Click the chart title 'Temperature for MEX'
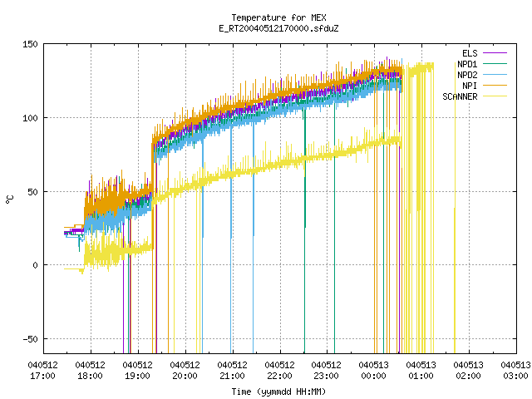Screen dimensions: 532x399 [x=278, y=17]
